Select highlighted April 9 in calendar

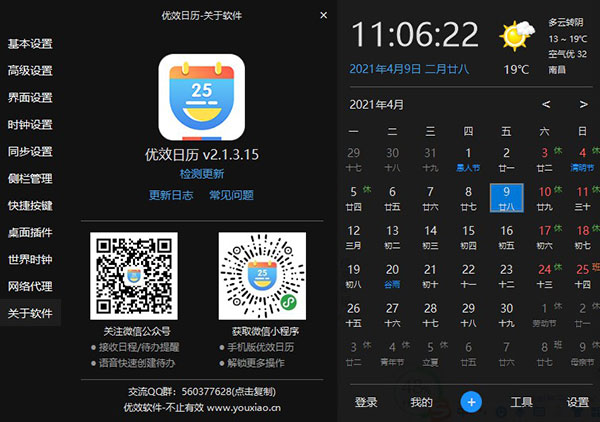tap(507, 198)
